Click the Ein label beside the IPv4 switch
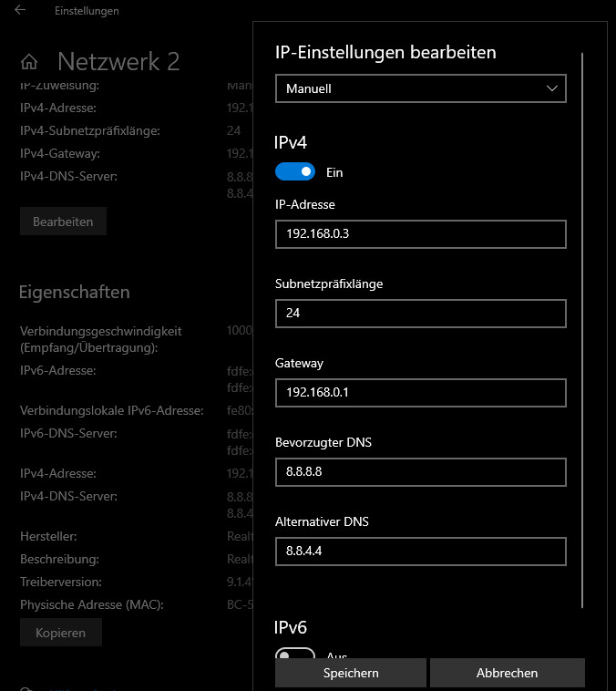616x691 pixels. coord(334,172)
